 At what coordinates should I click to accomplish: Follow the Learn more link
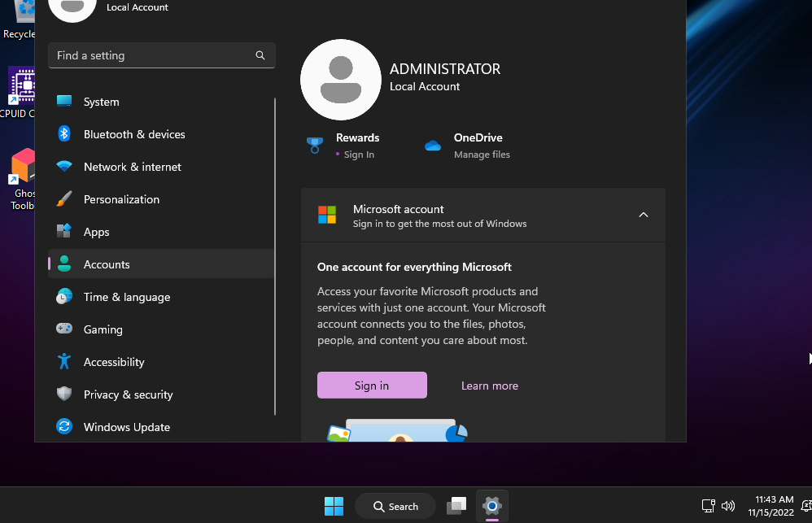tap(489, 386)
